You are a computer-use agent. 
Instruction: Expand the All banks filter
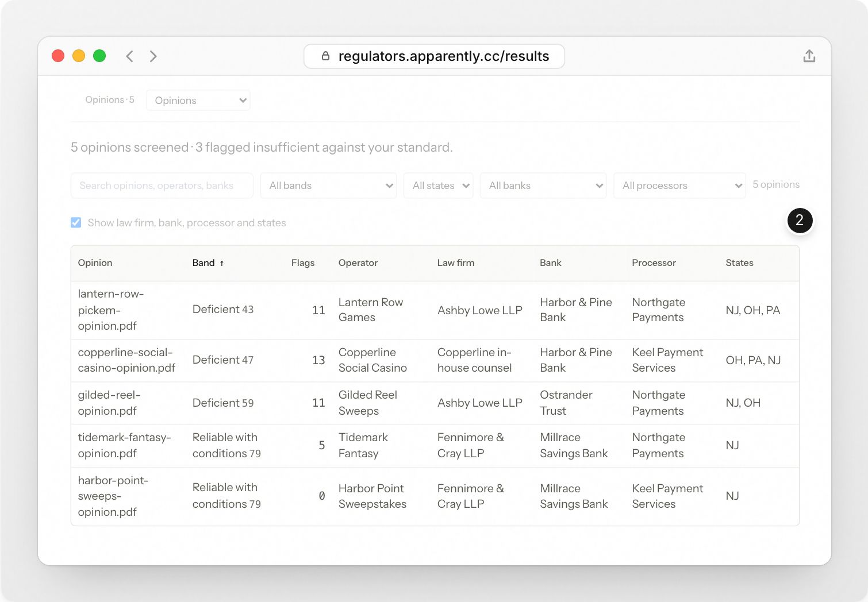[543, 186]
